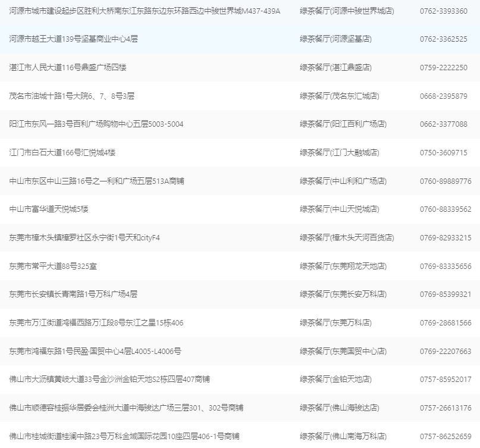Click store name 绿茶餐厅(湛江鼎盛店)
Image resolution: width=480 pixels, height=448 pixels.
335,67
